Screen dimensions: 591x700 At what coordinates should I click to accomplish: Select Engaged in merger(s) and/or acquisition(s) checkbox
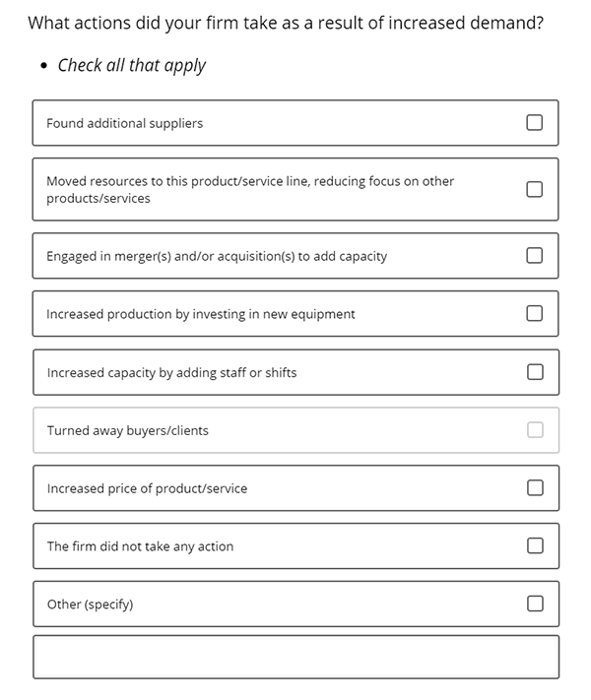pyautogui.click(x=534, y=255)
